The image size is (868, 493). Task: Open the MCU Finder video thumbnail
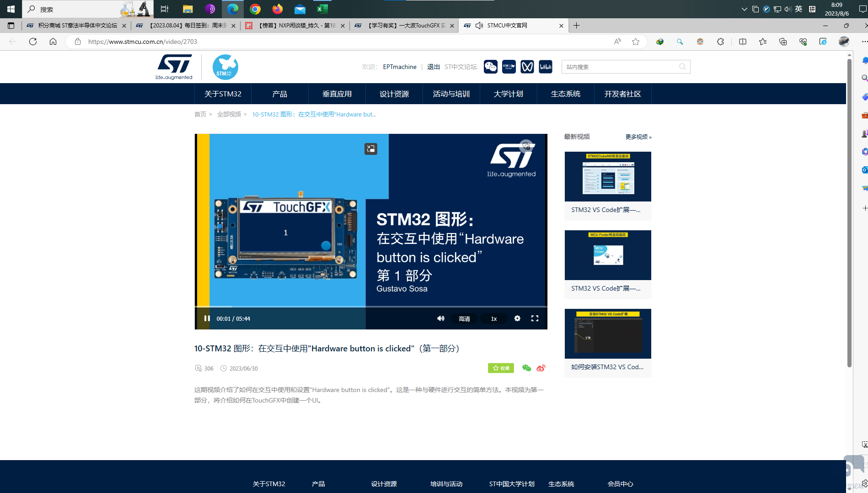[x=608, y=255]
